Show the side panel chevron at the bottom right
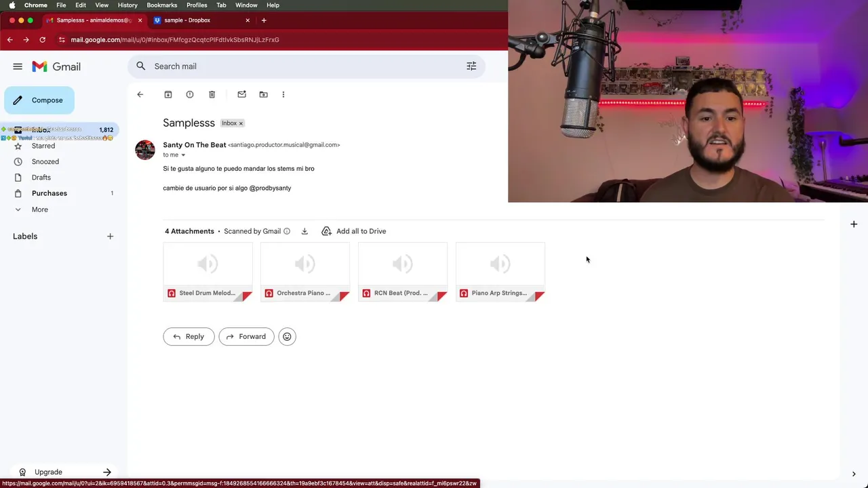The width and height of the screenshot is (868, 488). 854,474
